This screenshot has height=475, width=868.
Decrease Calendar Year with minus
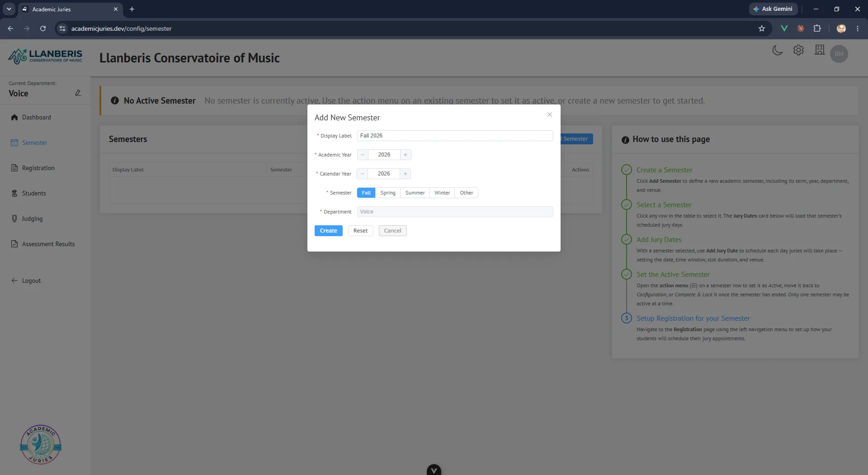tap(362, 174)
